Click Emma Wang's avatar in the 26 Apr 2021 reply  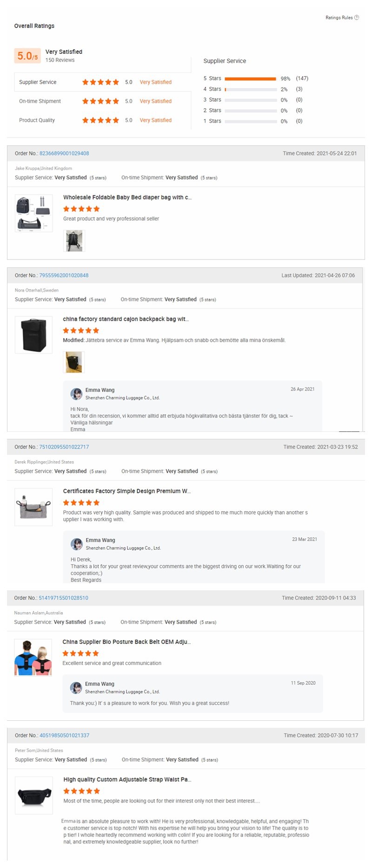tap(76, 394)
